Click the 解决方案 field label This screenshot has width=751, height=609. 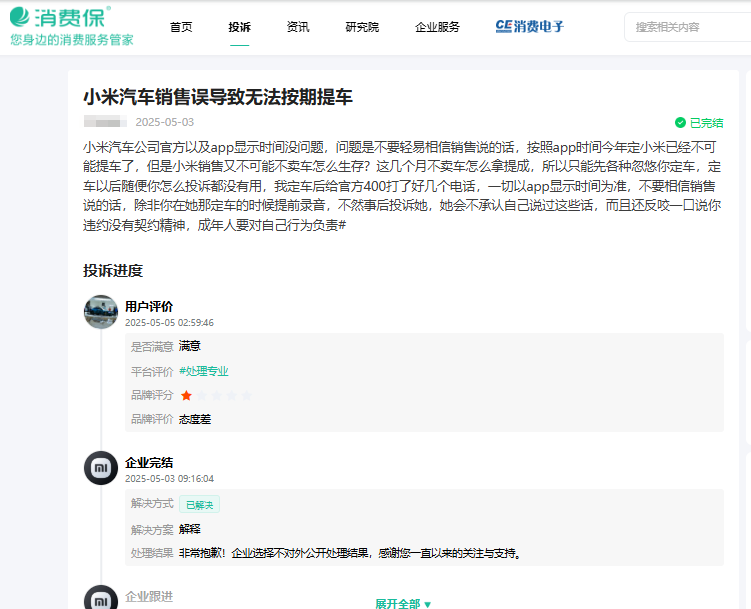click(x=152, y=530)
